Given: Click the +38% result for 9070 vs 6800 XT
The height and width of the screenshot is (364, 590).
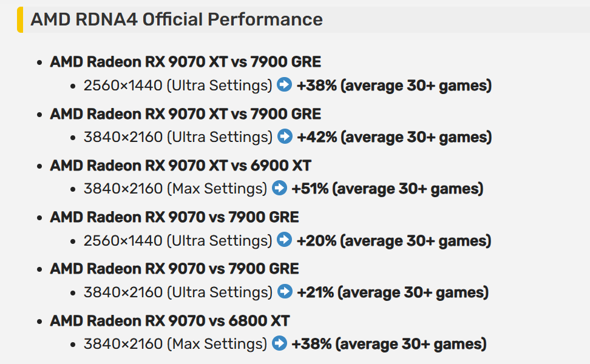Looking at the screenshot, I should pyautogui.click(x=388, y=344).
